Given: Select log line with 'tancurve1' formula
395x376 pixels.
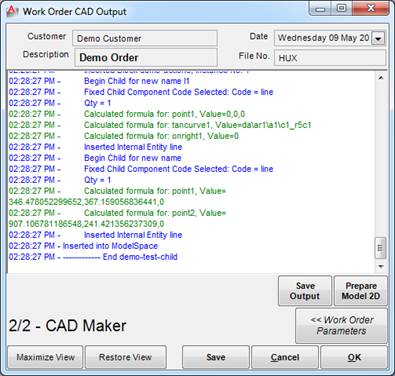Looking at the screenshot, I should click(x=160, y=125).
